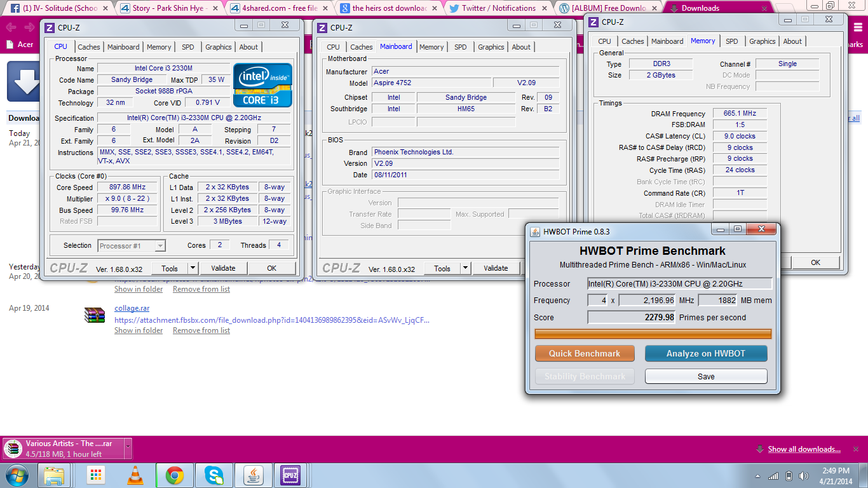Click the large blue Downloads arrow icon
Image resolution: width=868 pixels, height=488 pixels.
point(24,82)
